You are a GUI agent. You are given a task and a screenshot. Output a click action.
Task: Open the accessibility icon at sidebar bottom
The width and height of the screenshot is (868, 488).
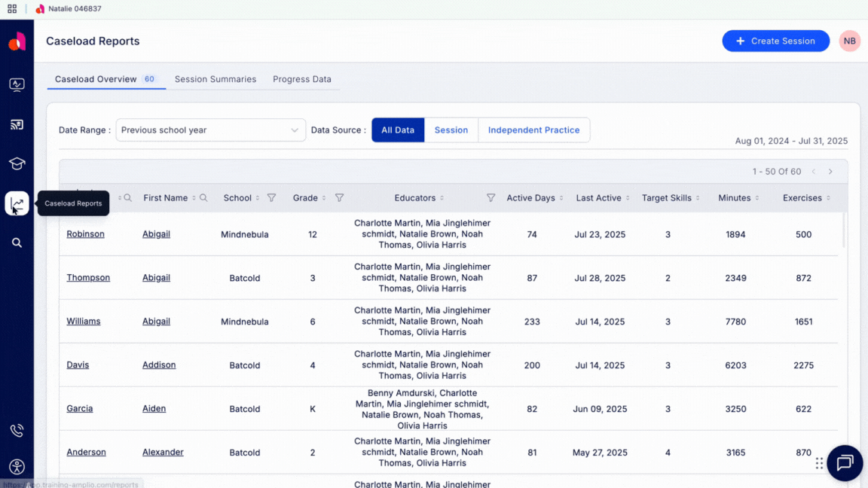click(17, 466)
